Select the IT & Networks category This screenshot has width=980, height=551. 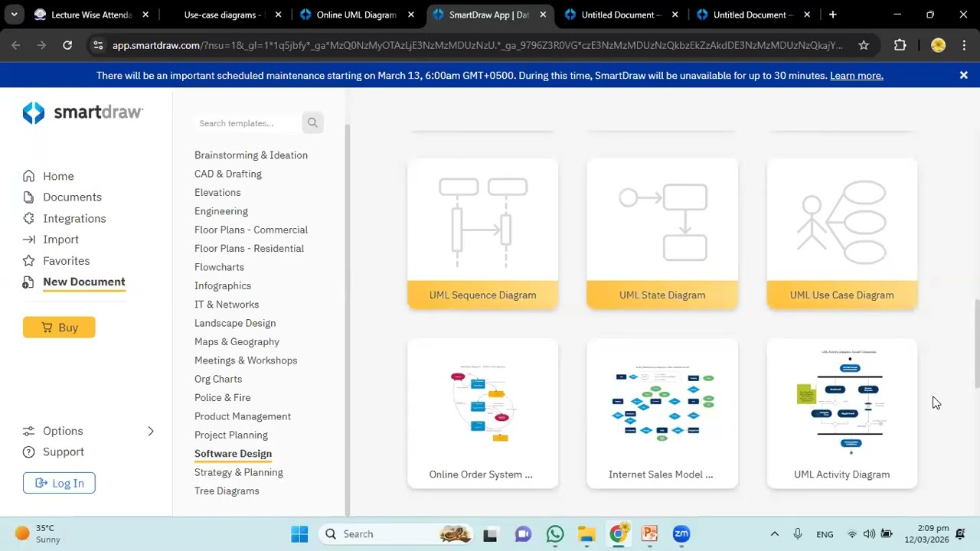(227, 305)
